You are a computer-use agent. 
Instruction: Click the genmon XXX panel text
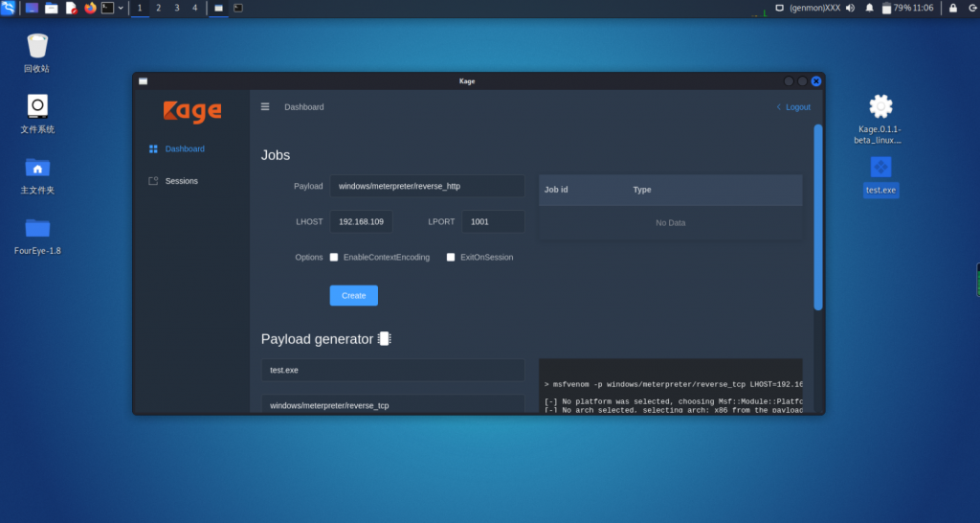point(815,8)
